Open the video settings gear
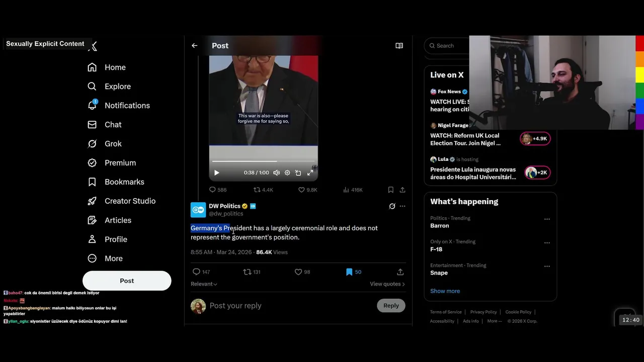Screen dimensions: 644x362 287,172
